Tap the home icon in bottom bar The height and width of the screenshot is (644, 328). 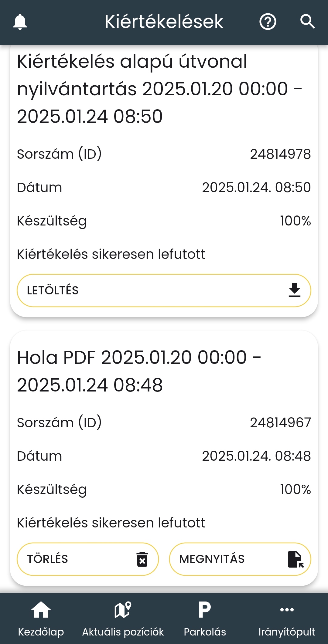point(41,610)
